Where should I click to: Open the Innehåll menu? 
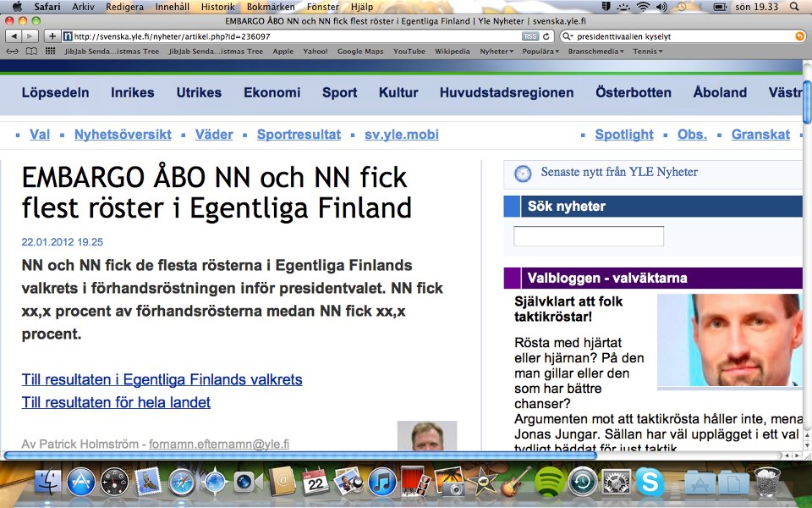[173, 7]
